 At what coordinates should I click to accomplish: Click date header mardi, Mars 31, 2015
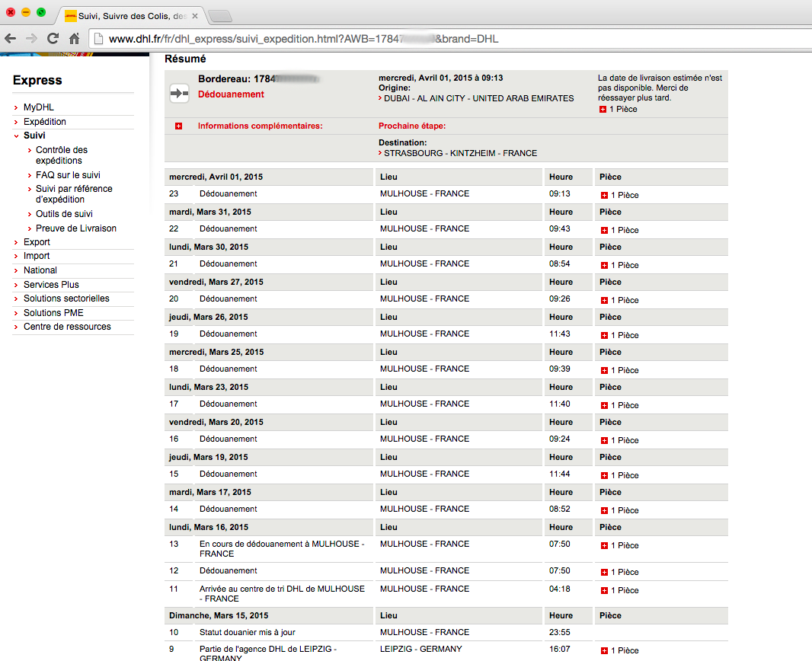pos(209,212)
